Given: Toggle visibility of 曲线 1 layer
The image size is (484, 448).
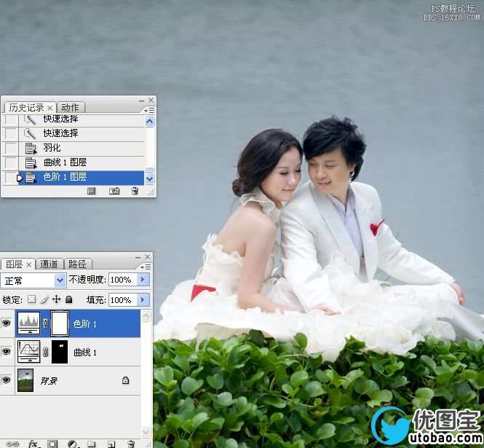Looking at the screenshot, I should pos(7,352).
